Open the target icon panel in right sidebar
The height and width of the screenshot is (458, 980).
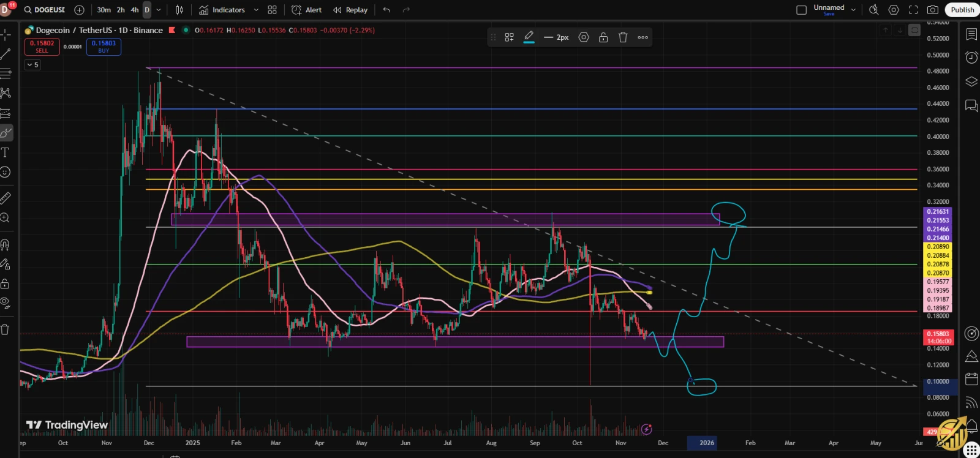click(971, 333)
